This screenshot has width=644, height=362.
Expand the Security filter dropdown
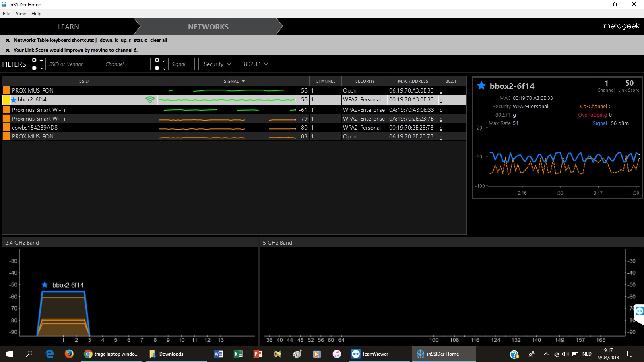tap(216, 64)
